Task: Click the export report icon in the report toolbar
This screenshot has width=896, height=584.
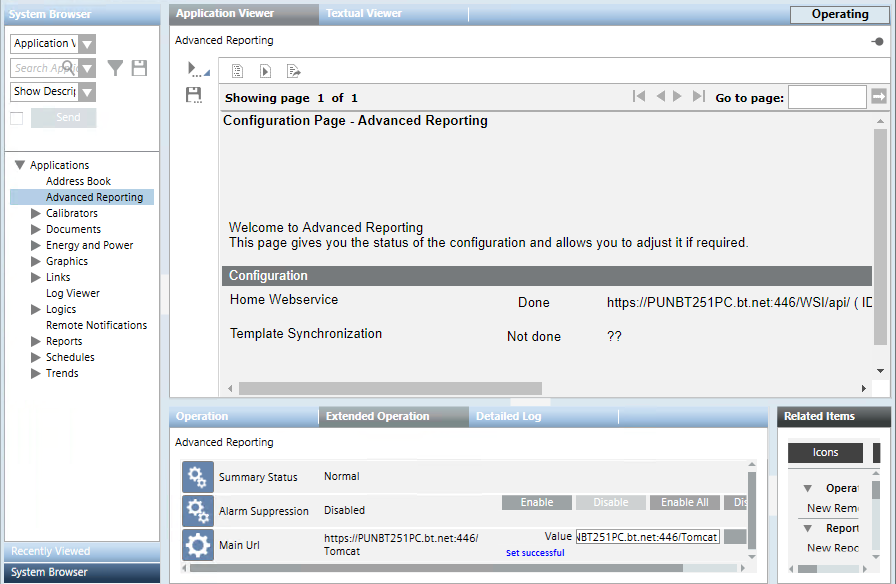Action: click(293, 71)
